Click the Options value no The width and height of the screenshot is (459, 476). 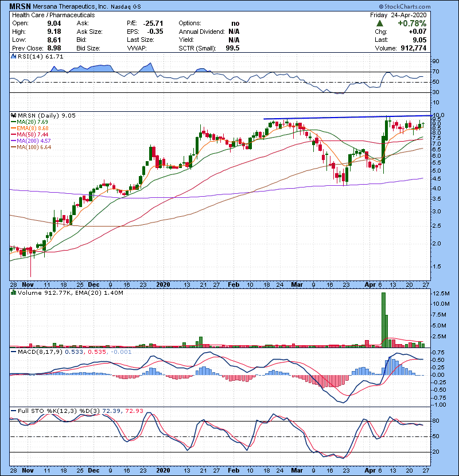coord(235,24)
